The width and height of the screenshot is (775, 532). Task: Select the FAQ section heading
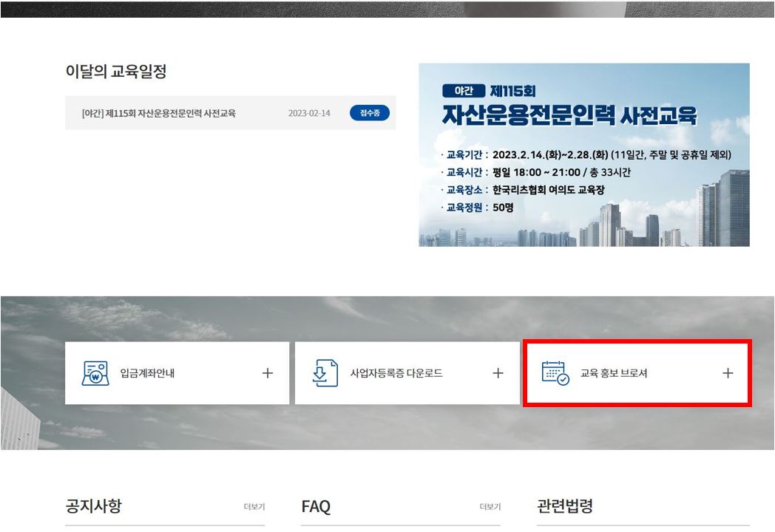click(316, 507)
